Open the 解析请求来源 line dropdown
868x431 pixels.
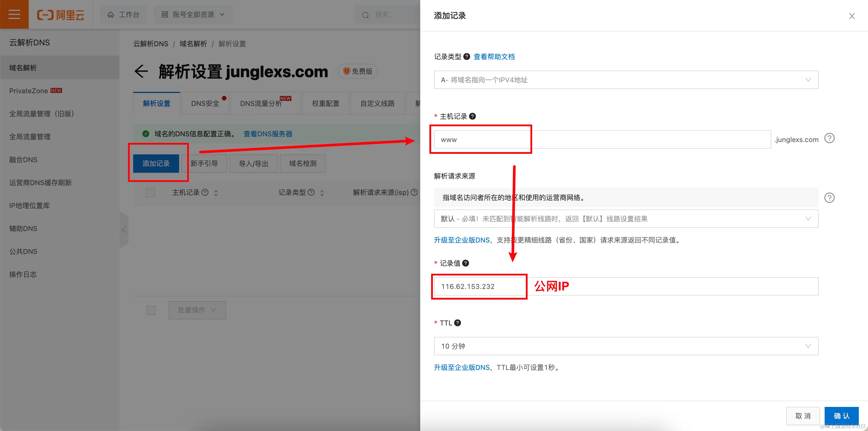coord(626,219)
